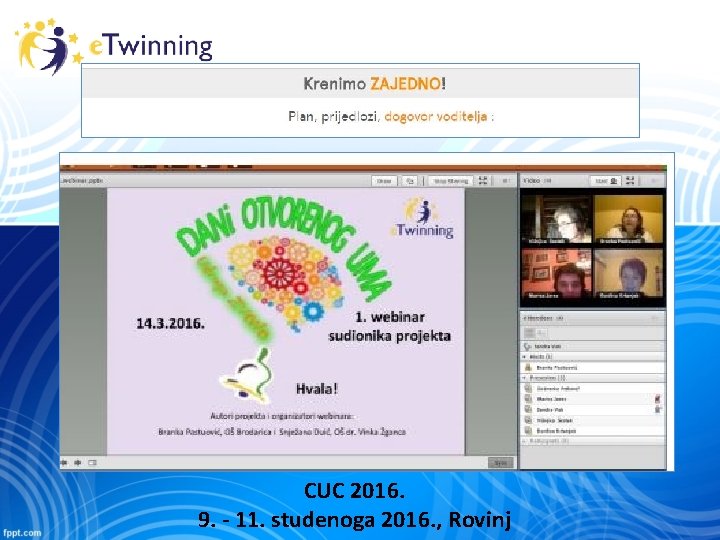Click the '1. webinar sudionika projekta' text

pos(389,326)
